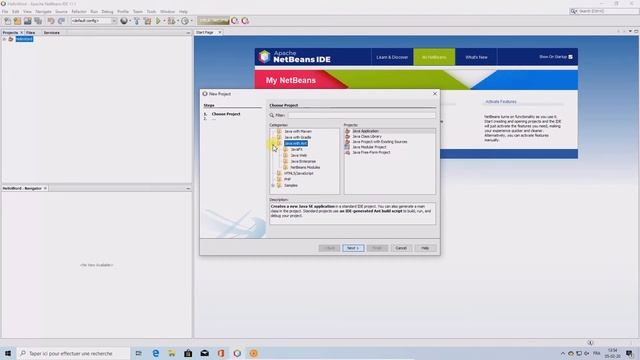Switch to the Files tab
The height and width of the screenshot is (360, 640).
point(31,32)
